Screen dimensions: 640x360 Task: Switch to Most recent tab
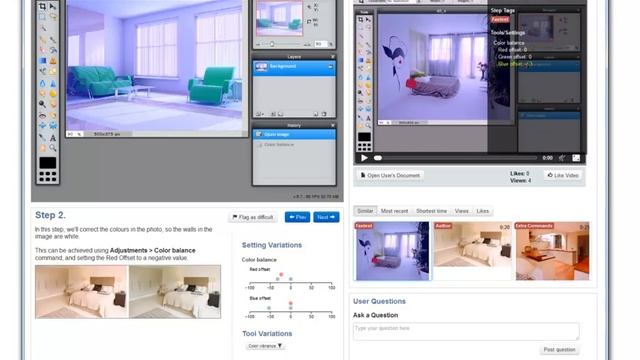click(x=394, y=211)
